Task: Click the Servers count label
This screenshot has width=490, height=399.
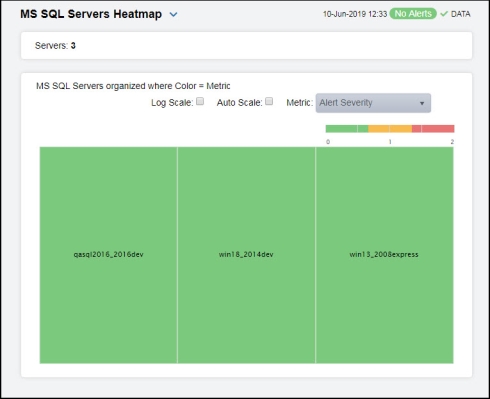Action: coord(55,46)
